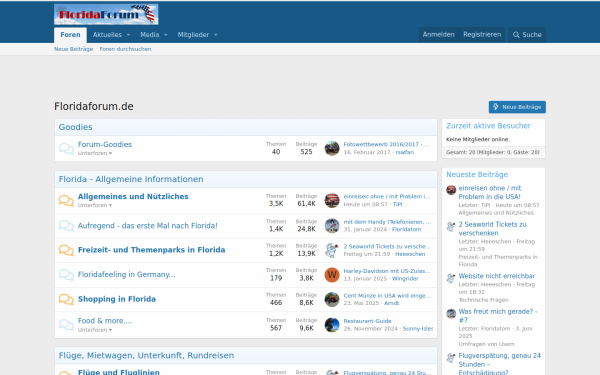Click sidebar avatar beside '2 Seaworld Tickets'
600x375 pixels.
[451, 226]
